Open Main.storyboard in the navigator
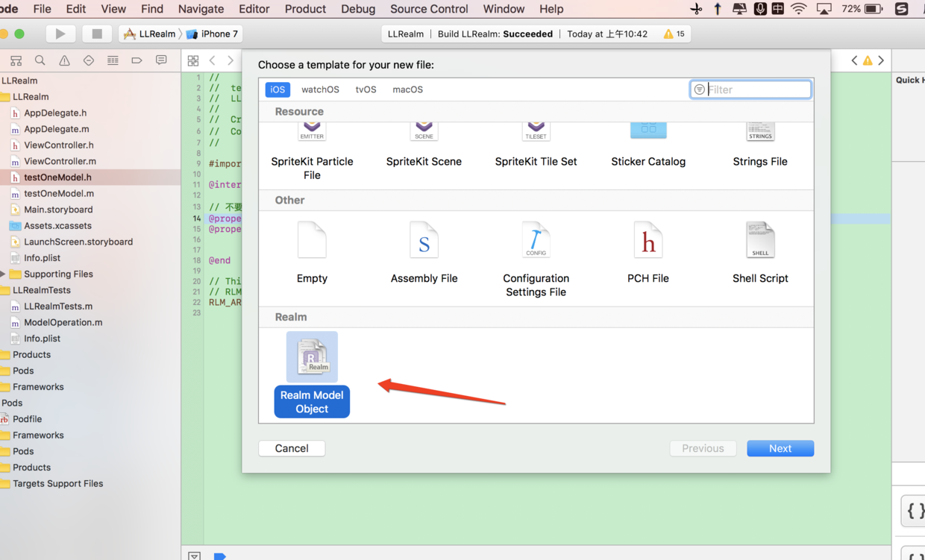The width and height of the screenshot is (925, 560). (58, 210)
